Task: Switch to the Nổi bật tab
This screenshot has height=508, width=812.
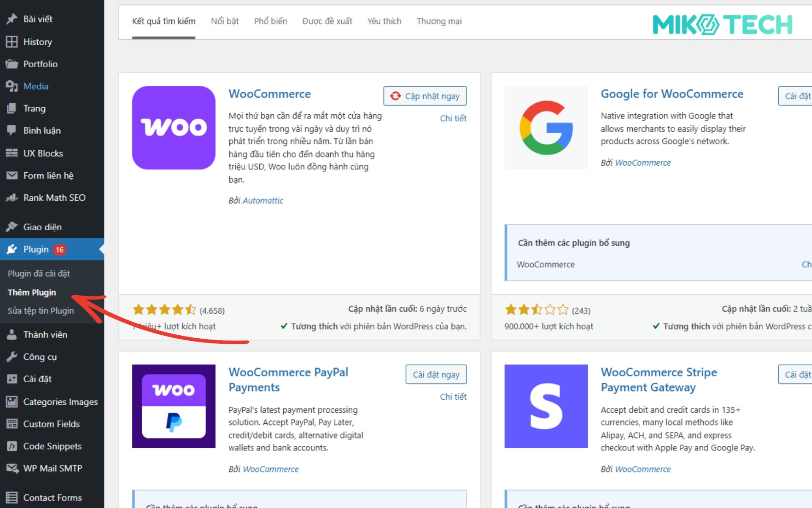Action: coord(225,21)
